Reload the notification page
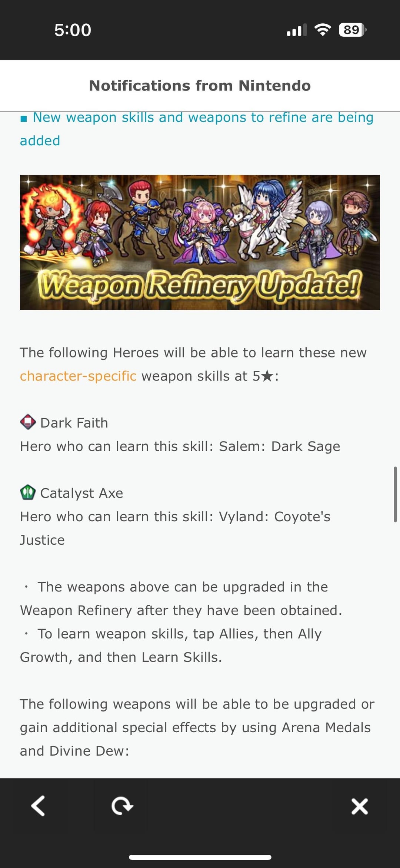 pos(122,806)
